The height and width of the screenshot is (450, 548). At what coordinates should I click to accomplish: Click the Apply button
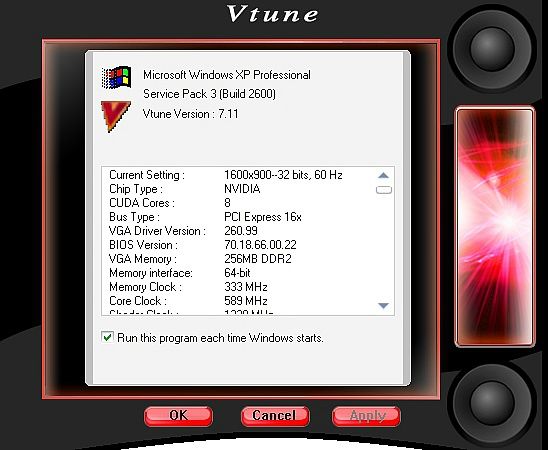(366, 416)
